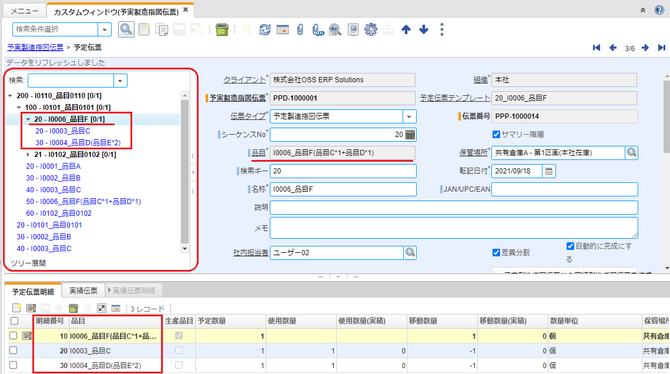The width and height of the screenshot is (670, 374).
Task: Toggle the 差異分割 checkbox
Action: [x=496, y=253]
